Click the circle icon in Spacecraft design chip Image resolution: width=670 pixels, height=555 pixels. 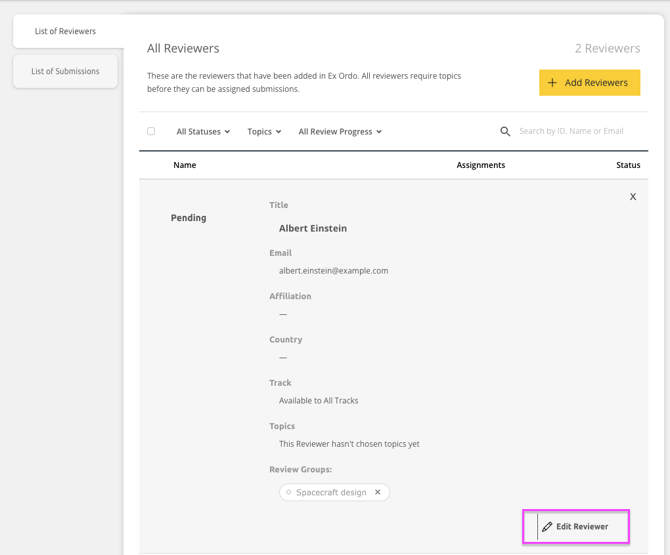point(289,492)
